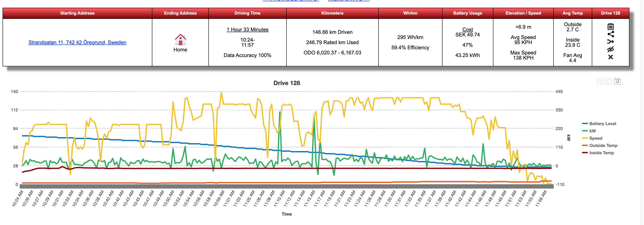Click the Max Speed 138 KPH text
Viewport: 644px width, 225px height.
coord(523,55)
